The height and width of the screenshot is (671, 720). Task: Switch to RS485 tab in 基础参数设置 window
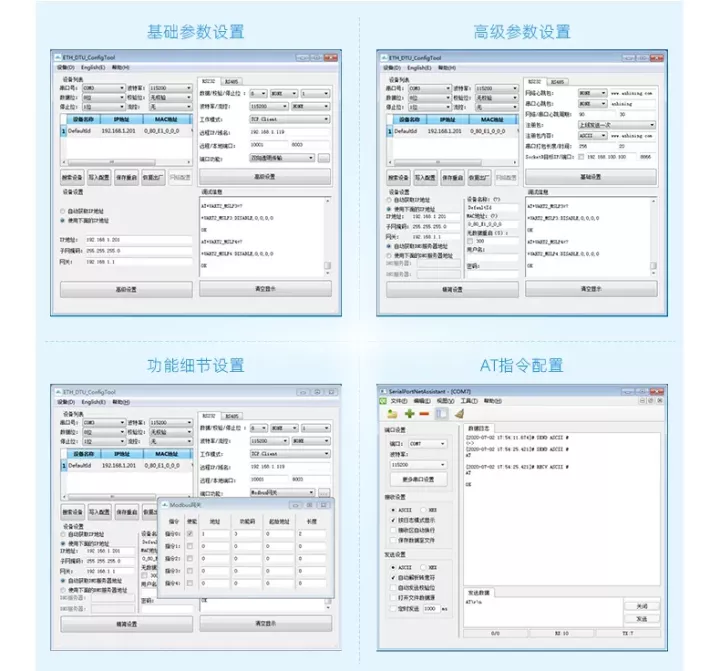tap(231, 81)
